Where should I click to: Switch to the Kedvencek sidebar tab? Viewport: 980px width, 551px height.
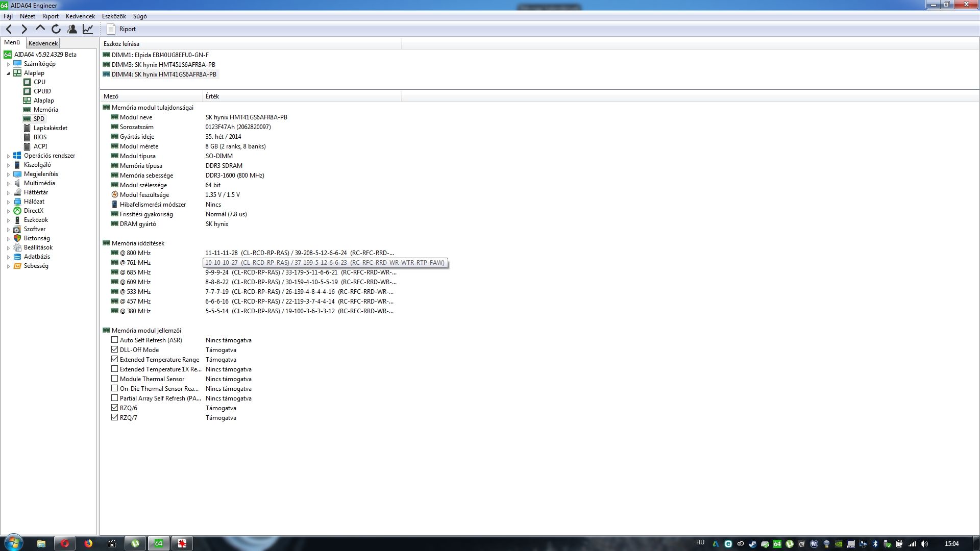pos(43,43)
